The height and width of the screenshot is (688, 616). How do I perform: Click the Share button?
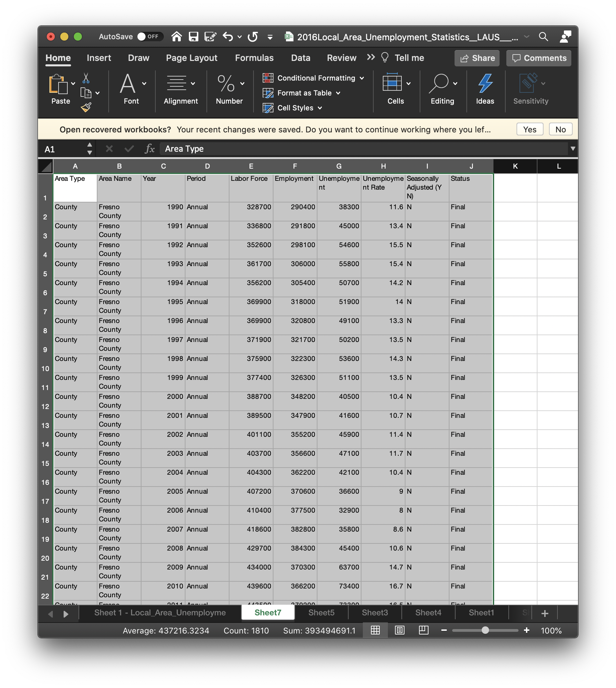[477, 58]
